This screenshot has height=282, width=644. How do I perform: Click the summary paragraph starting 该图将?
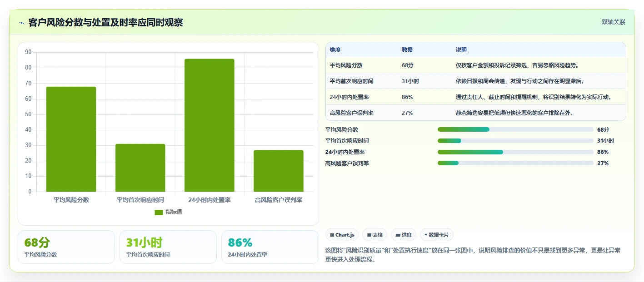coord(473,255)
